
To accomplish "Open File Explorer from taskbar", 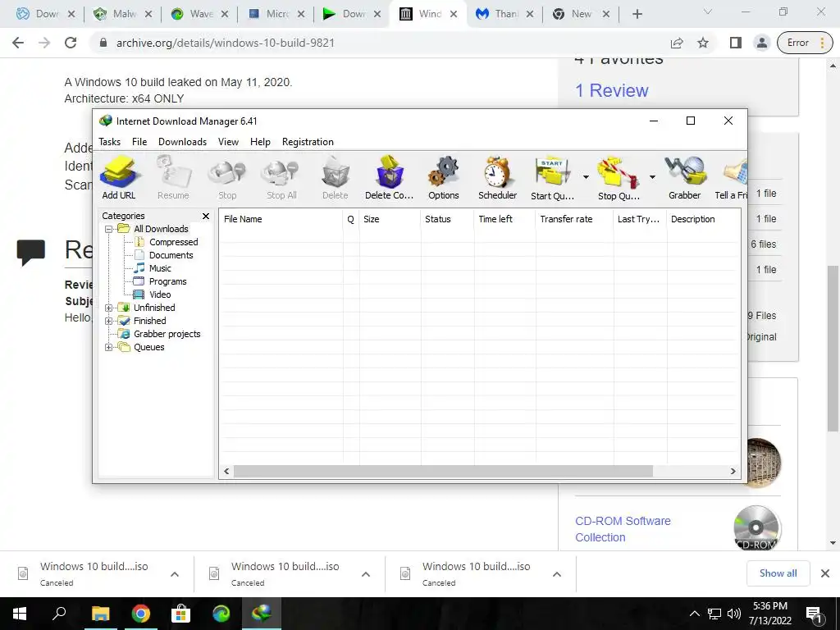I will (x=100, y=614).
